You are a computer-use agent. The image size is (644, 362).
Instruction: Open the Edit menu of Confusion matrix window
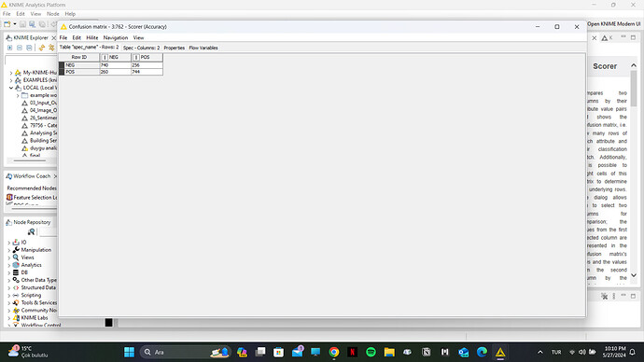77,37
